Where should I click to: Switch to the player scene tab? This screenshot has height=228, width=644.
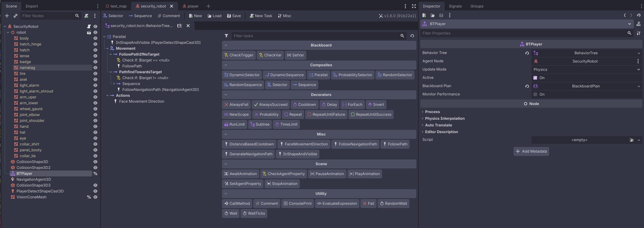tap(191, 6)
